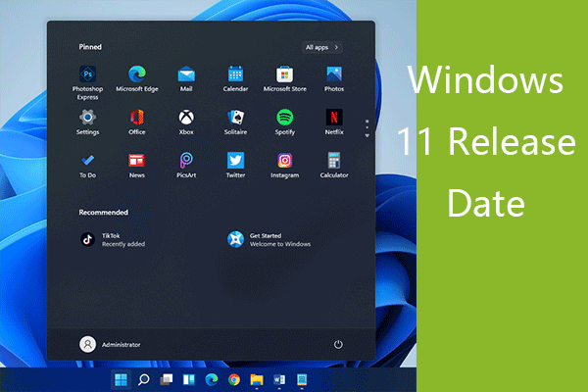The image size is (588, 392).
Task: Open Task View on the taskbar
Action: click(x=167, y=380)
